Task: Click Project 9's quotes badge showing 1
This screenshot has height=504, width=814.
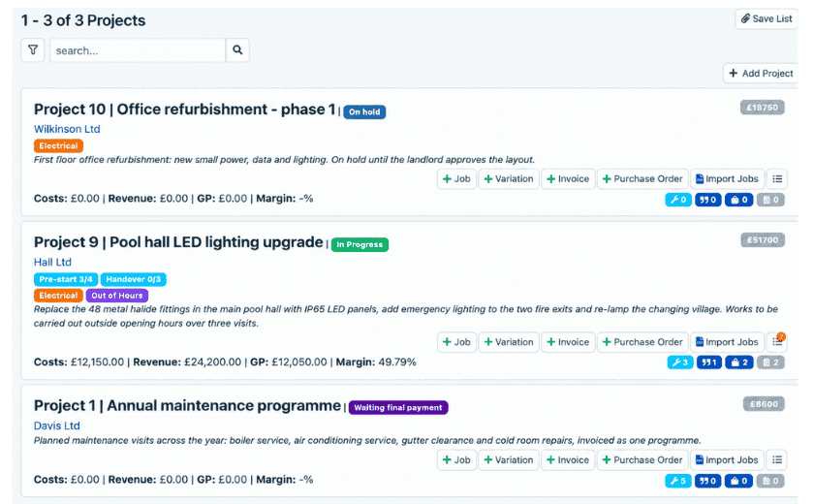Action: (x=709, y=362)
